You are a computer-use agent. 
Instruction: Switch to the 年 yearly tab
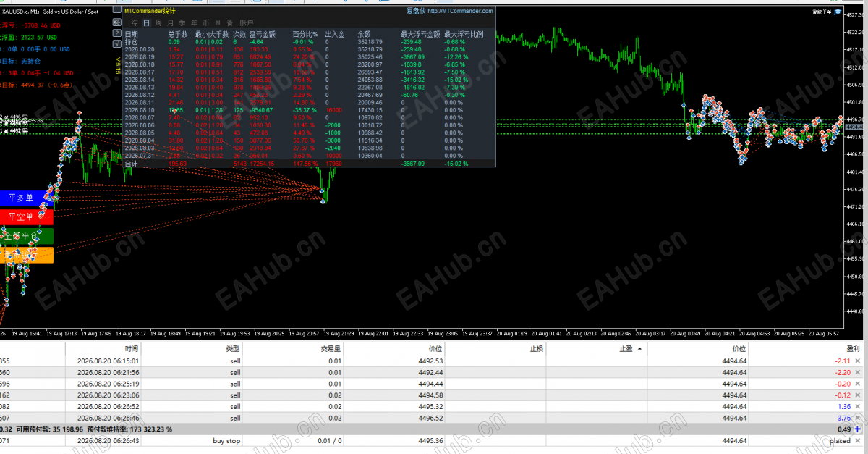click(x=194, y=23)
